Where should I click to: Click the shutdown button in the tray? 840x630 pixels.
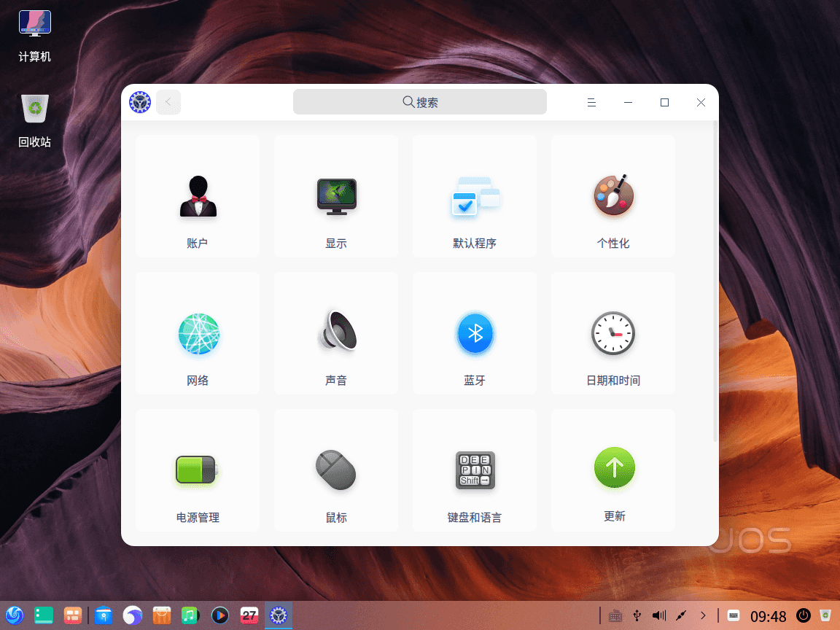803,615
